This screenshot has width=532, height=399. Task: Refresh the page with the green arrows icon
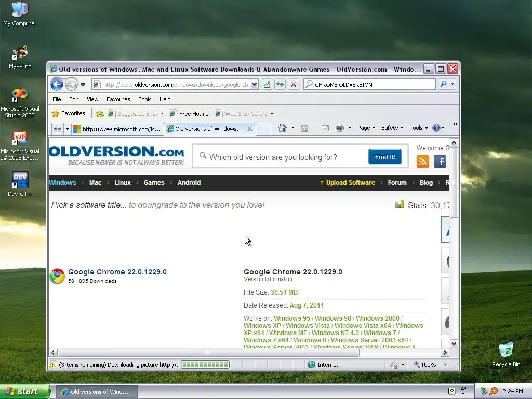[280, 85]
